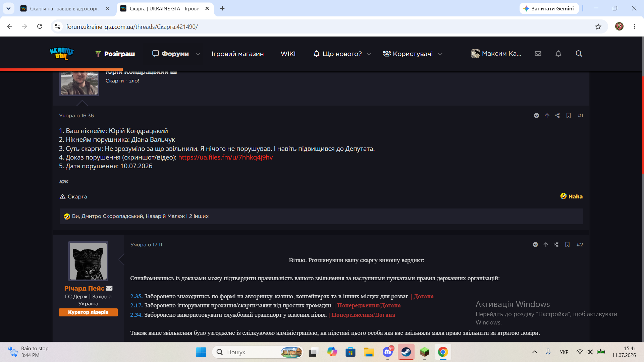The width and height of the screenshot is (644, 362).
Task: Open rule 2.17 link
Action: click(136, 305)
